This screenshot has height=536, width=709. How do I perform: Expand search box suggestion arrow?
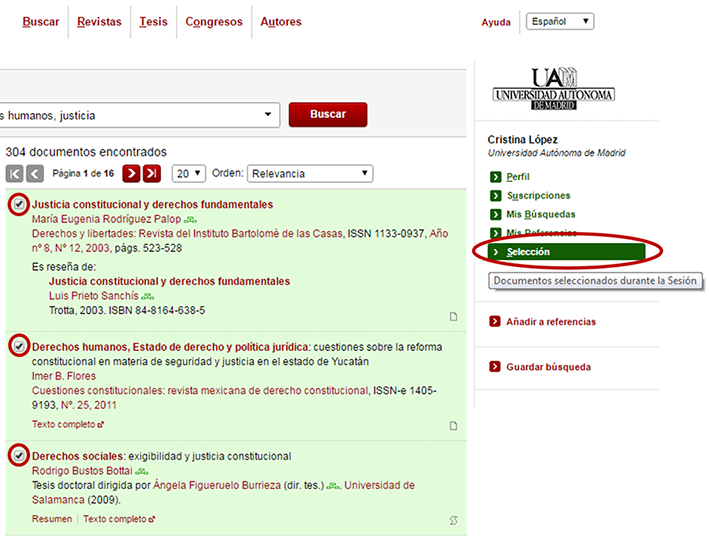[x=268, y=114]
